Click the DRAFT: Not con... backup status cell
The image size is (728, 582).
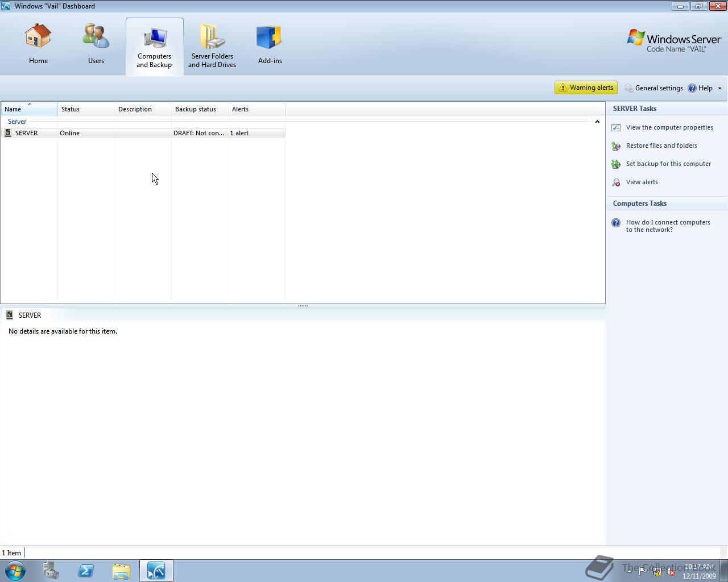[x=199, y=133]
